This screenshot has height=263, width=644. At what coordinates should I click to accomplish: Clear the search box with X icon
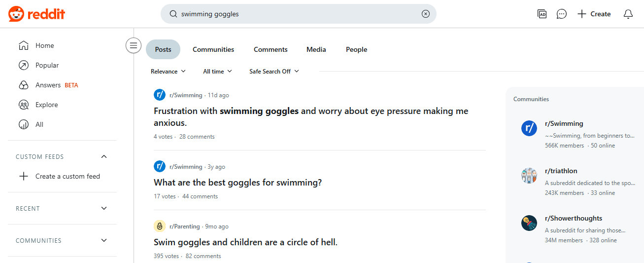[x=426, y=14]
